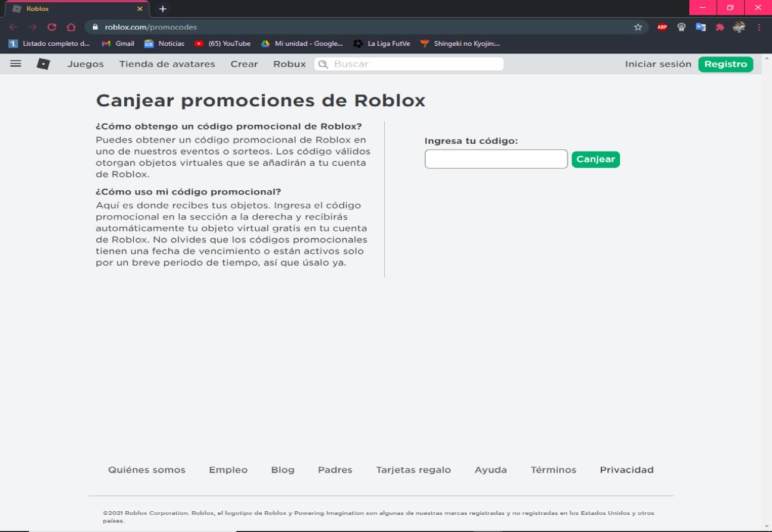
Task: Open Chrome's three-dot menu
Action: (x=758, y=27)
